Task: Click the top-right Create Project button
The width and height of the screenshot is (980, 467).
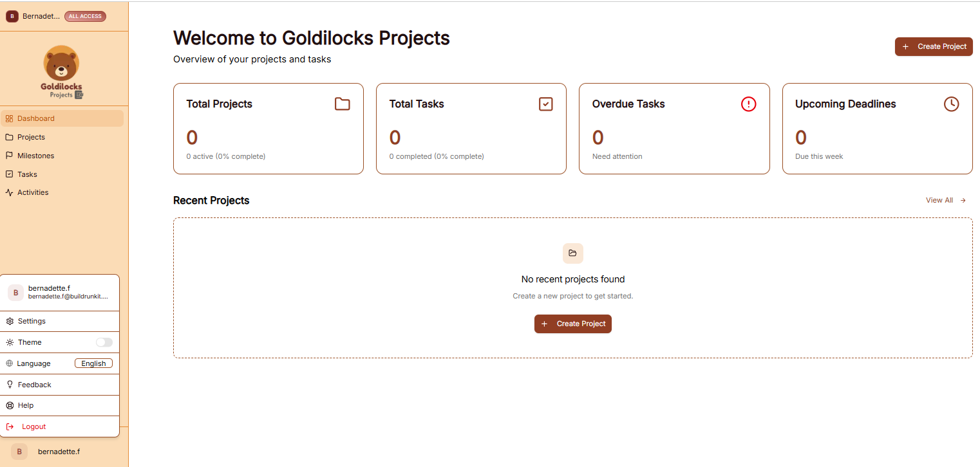Action: [x=934, y=46]
